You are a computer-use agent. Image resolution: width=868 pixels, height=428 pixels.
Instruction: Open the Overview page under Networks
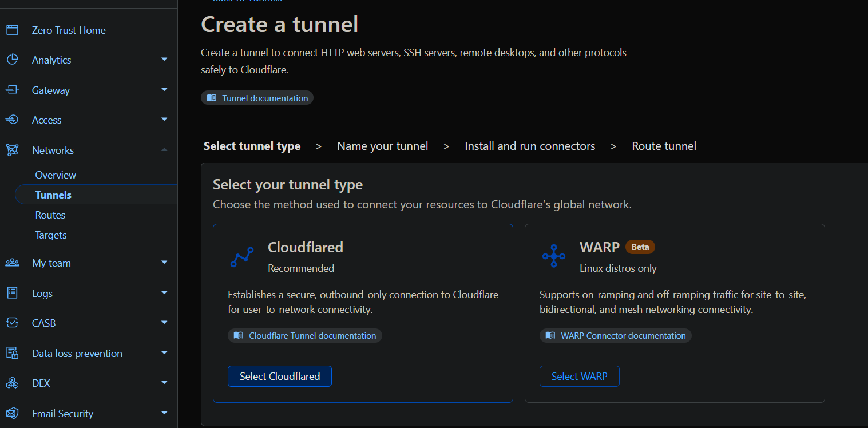pyautogui.click(x=56, y=175)
